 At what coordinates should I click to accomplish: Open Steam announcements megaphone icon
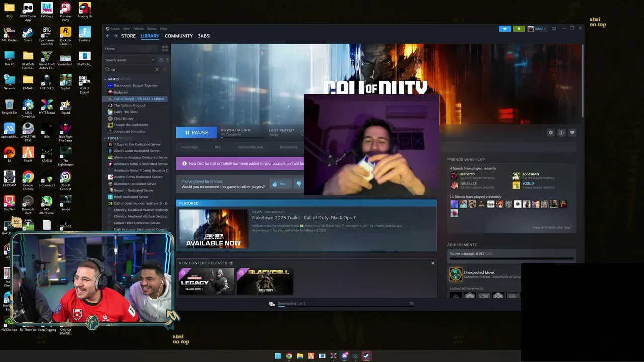coord(505,29)
